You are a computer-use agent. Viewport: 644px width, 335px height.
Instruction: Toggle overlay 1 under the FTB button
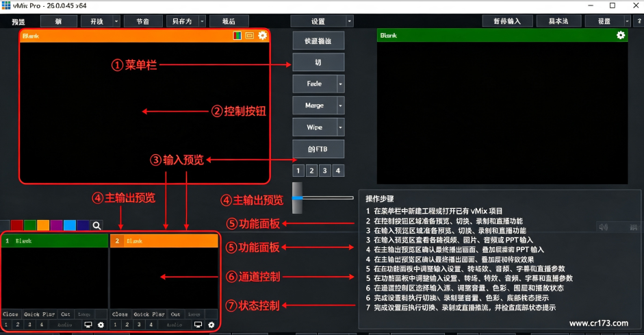tap(298, 171)
